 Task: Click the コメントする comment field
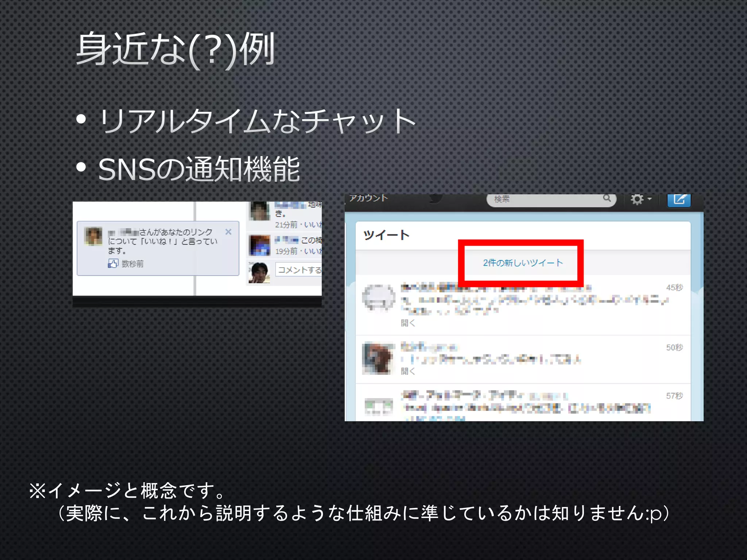click(298, 269)
